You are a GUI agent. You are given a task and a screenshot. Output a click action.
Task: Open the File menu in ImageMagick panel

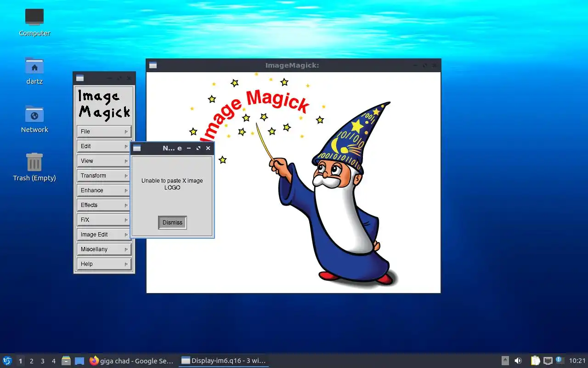[104, 132]
